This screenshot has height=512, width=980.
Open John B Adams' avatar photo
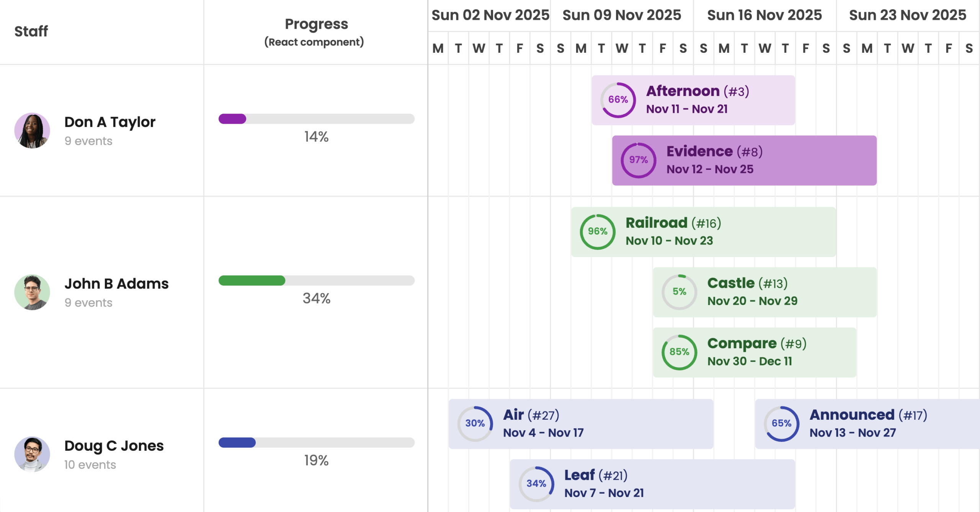[32, 292]
